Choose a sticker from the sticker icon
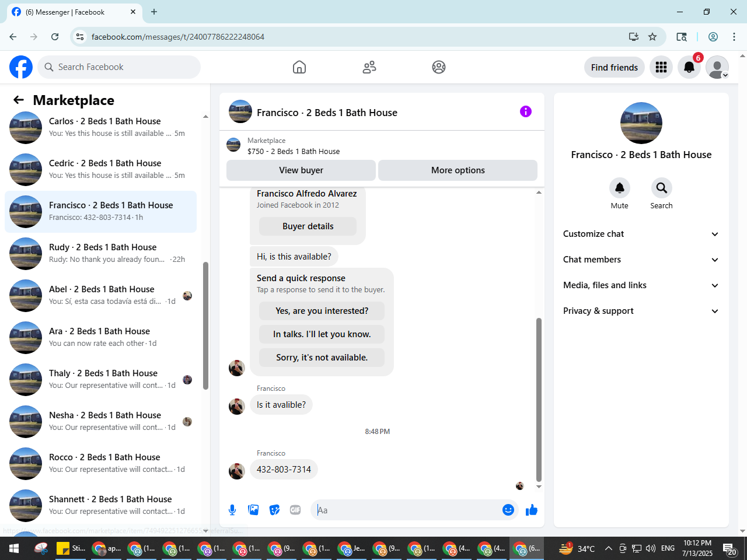 [274, 510]
